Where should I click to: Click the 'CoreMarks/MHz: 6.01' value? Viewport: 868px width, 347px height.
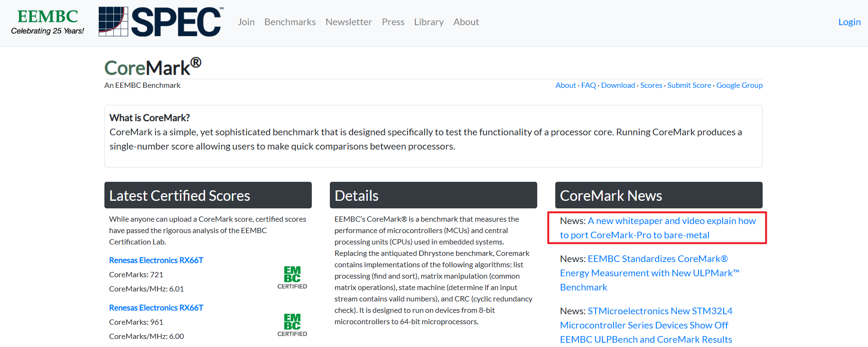click(147, 289)
